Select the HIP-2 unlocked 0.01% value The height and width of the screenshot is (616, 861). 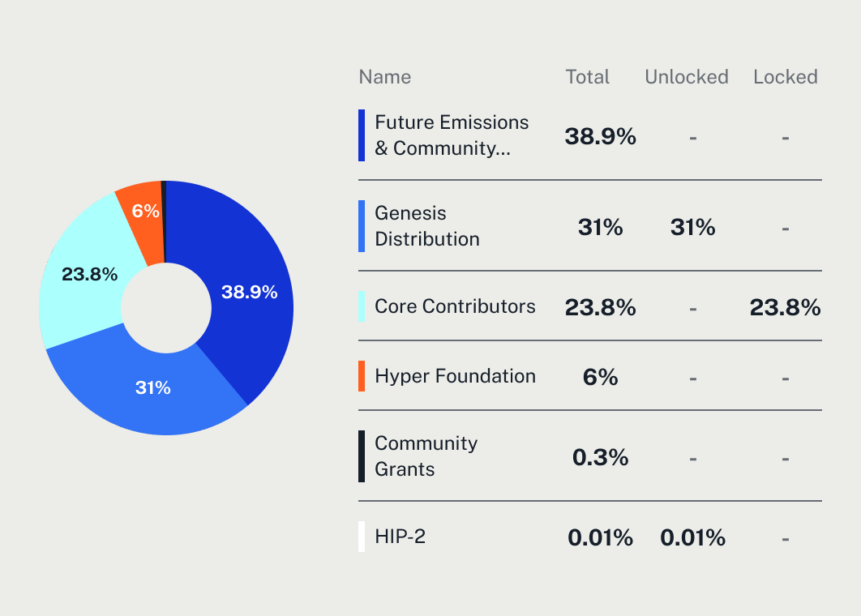pos(692,537)
